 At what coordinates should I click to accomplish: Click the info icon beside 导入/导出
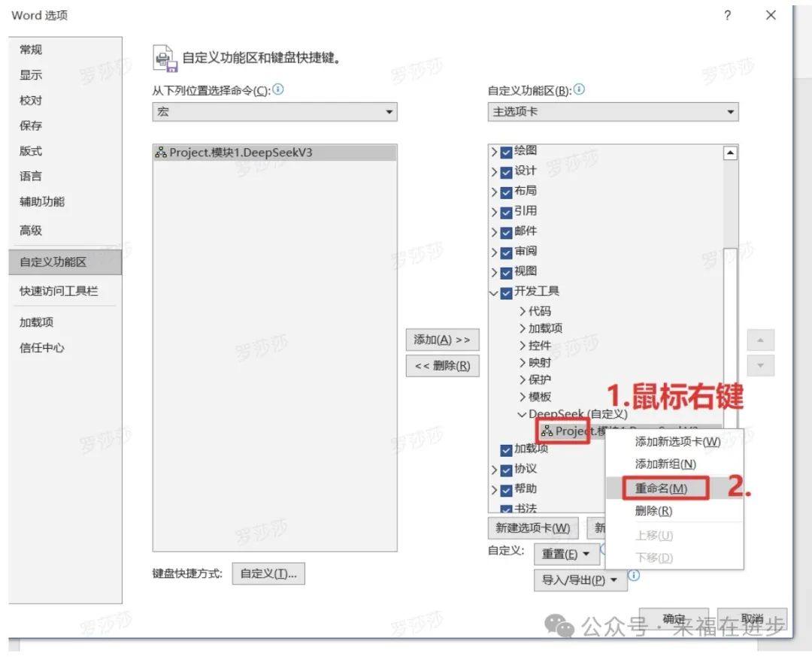[634, 575]
